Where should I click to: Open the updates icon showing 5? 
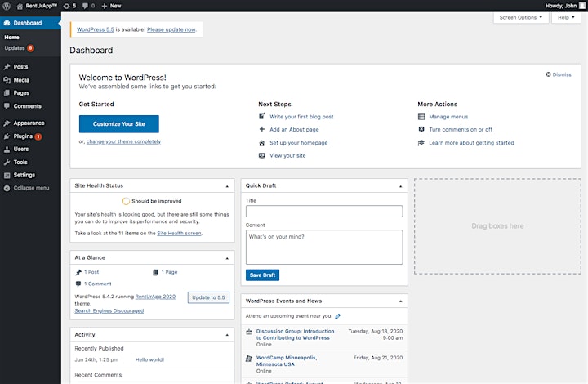point(66,6)
